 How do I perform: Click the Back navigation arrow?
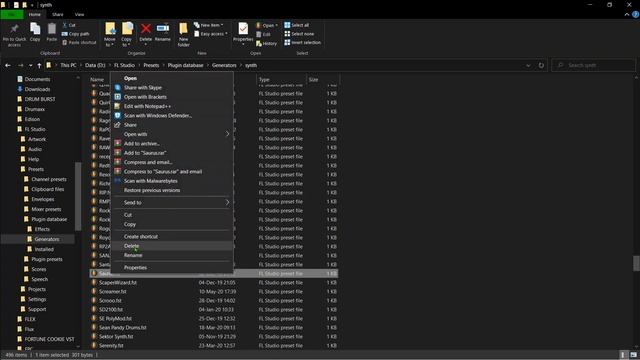click(x=8, y=65)
